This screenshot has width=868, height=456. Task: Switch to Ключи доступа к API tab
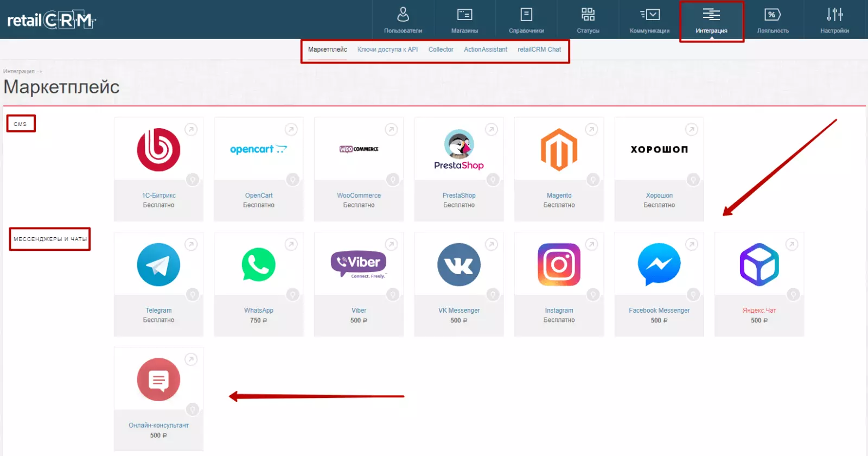click(x=387, y=49)
